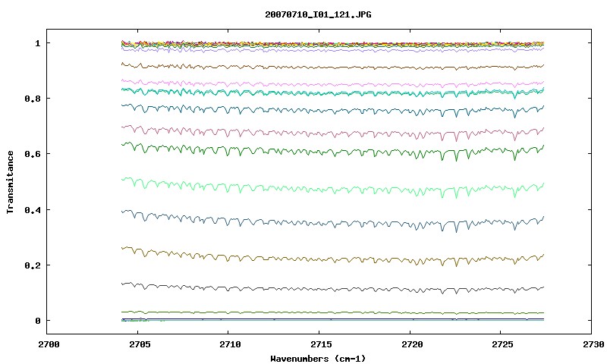This screenshot has height=364, width=607.
Task: Click the x-axis tick label 2700
Action: point(49,344)
